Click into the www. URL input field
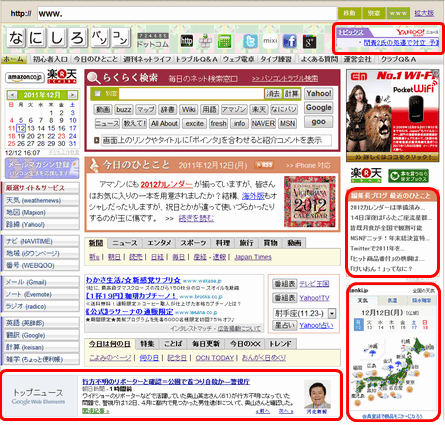 pyautogui.click(x=187, y=14)
